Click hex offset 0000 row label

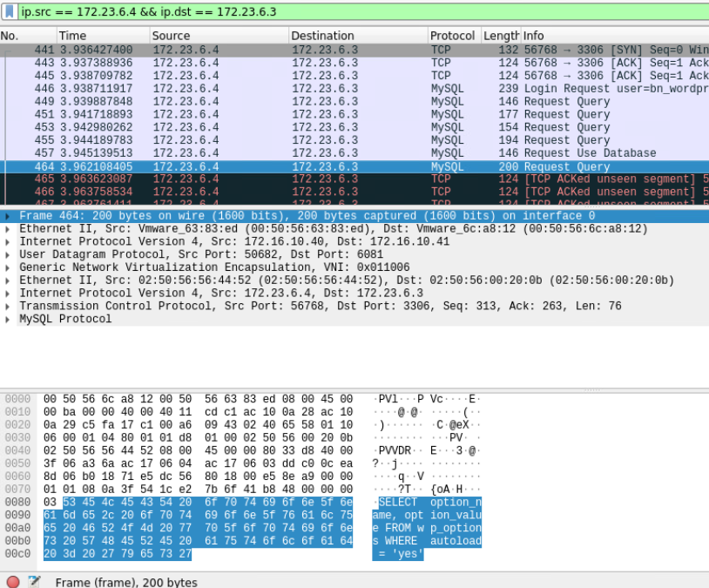[x=17, y=399]
